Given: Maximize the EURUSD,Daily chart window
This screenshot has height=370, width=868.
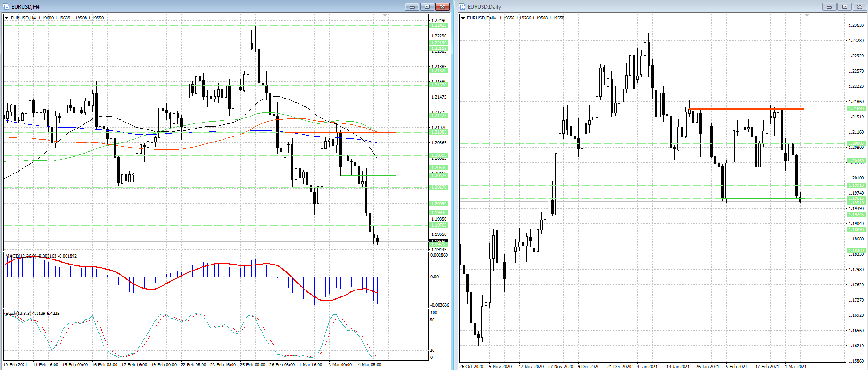Looking at the screenshot, I should [x=844, y=6].
